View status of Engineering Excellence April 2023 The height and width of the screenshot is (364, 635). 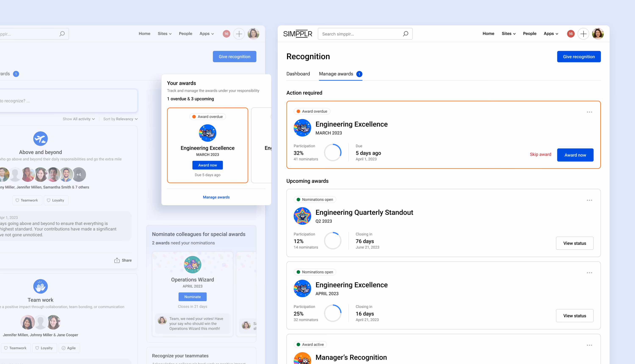coord(574,316)
